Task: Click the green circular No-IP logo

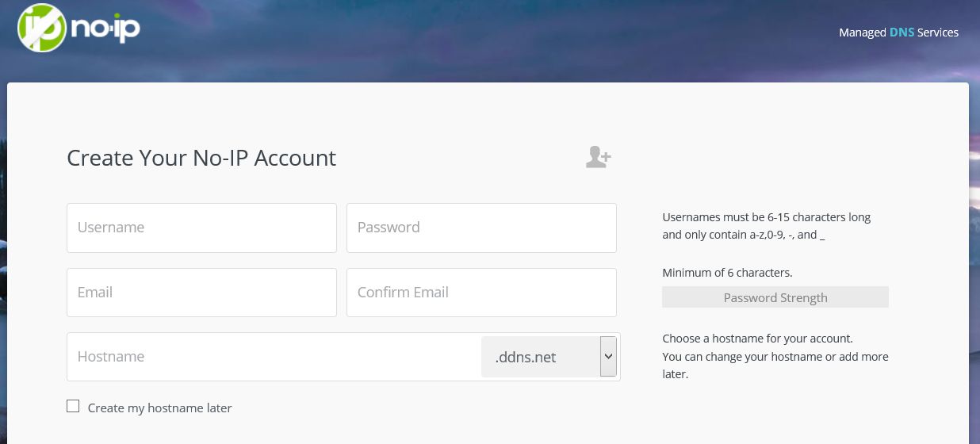Action: pos(42,29)
